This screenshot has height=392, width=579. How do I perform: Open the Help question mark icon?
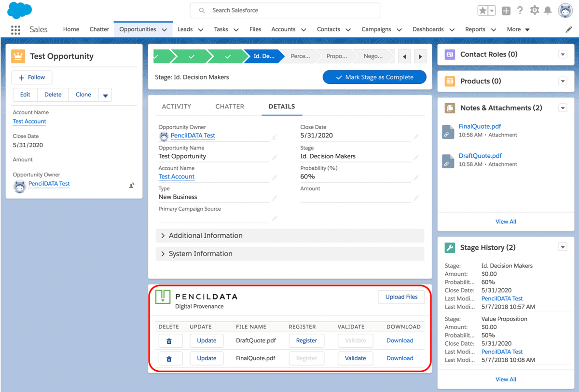520,10
